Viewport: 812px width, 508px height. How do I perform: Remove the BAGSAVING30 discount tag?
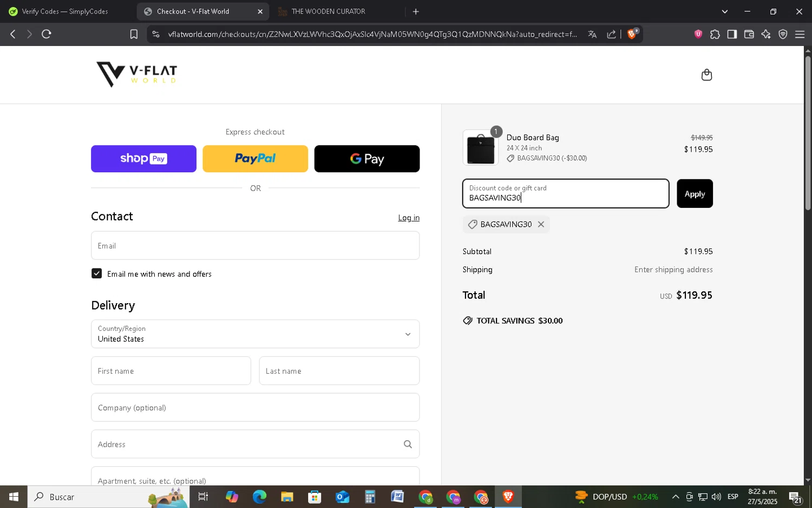tap(541, 224)
